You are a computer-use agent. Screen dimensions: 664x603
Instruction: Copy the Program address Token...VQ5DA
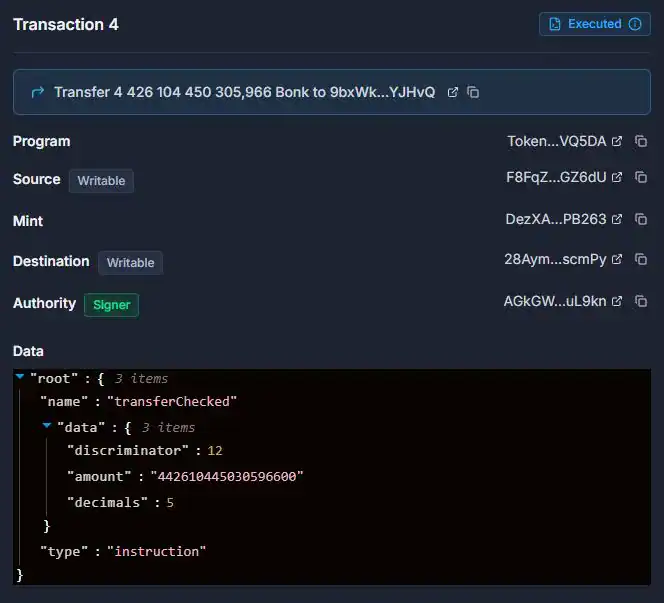pyautogui.click(x=641, y=141)
